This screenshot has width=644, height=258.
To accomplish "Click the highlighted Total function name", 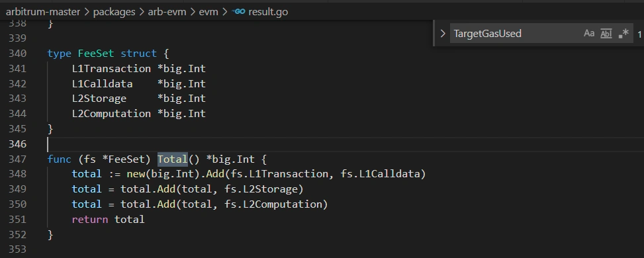I will tap(173, 159).
